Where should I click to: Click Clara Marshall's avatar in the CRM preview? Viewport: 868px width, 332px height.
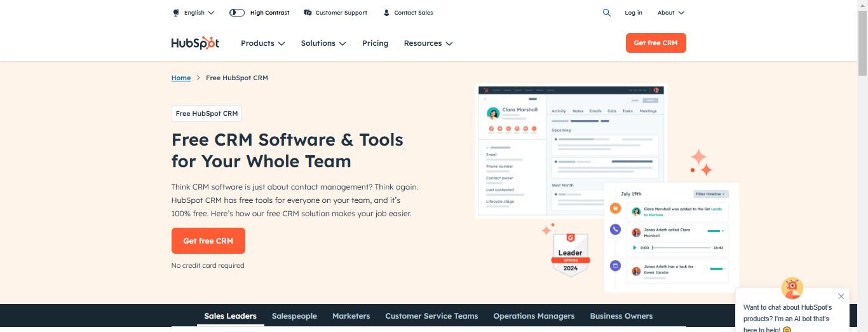click(493, 113)
